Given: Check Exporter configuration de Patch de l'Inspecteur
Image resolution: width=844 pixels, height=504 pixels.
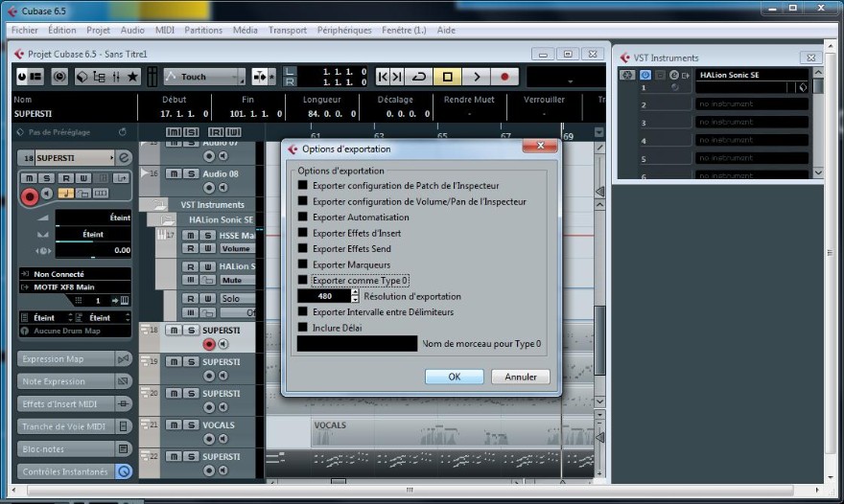Looking at the screenshot, I should [302, 185].
